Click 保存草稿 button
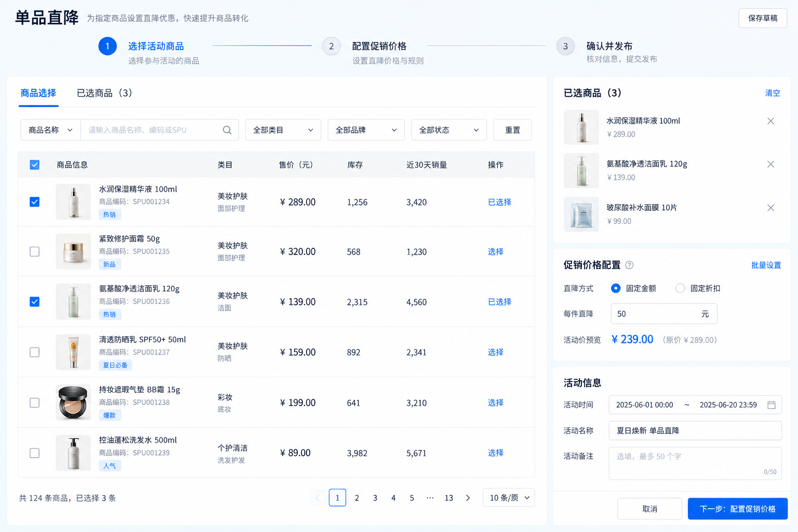 [763, 18]
